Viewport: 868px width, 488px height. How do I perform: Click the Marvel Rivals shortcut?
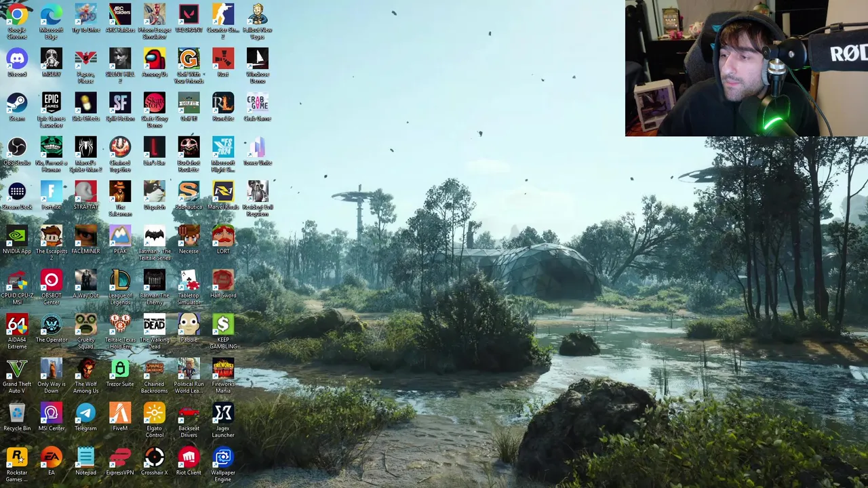point(223,192)
